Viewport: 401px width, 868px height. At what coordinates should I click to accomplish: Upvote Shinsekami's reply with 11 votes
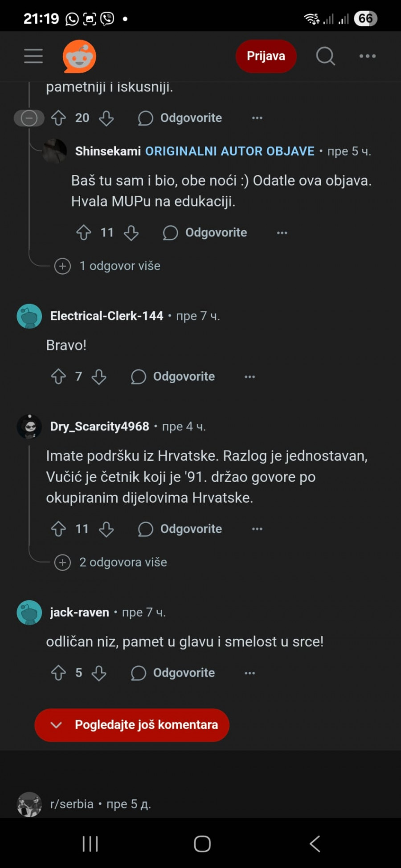pyautogui.click(x=84, y=232)
